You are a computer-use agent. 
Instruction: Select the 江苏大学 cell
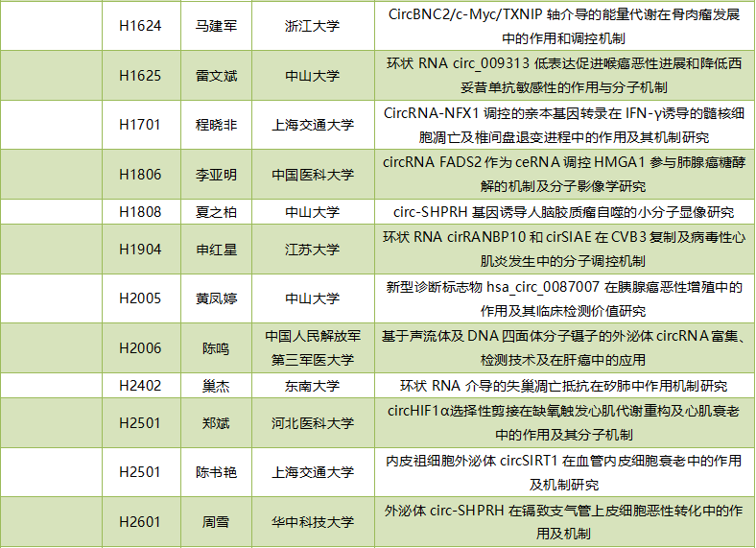313,250
